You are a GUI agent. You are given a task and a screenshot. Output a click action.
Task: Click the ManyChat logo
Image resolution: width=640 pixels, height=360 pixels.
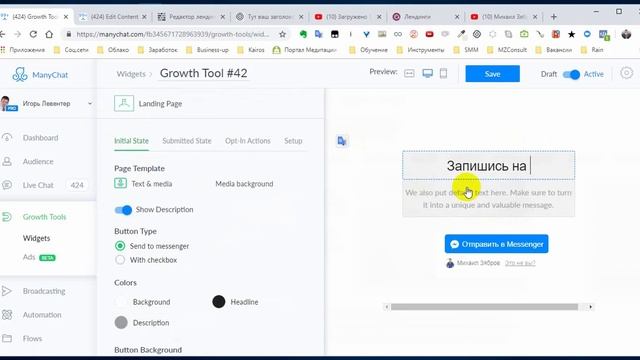click(x=40, y=75)
